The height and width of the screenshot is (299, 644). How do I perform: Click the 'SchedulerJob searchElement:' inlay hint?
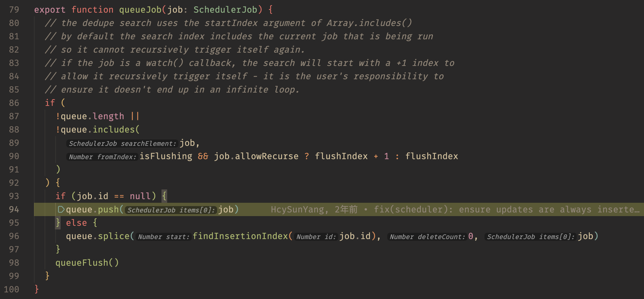pos(122,144)
